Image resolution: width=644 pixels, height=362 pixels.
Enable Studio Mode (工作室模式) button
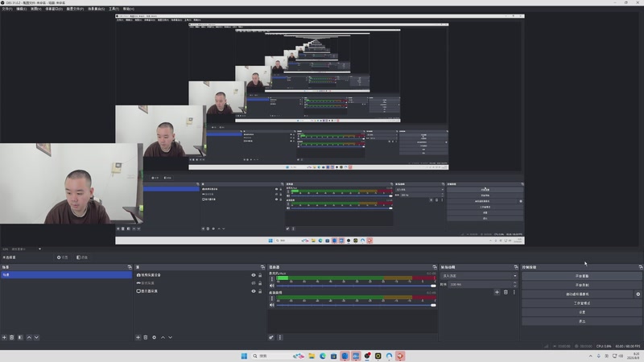click(581, 303)
